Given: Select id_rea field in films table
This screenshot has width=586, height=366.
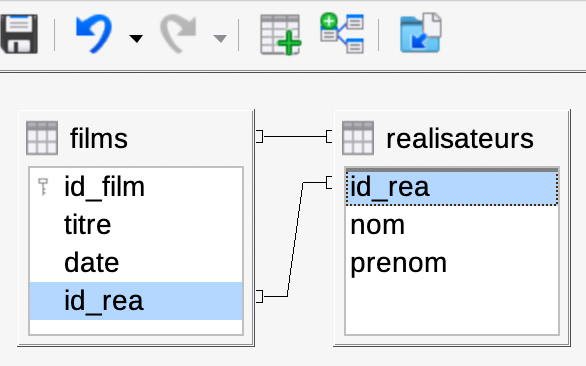Looking at the screenshot, I should click(136, 301).
